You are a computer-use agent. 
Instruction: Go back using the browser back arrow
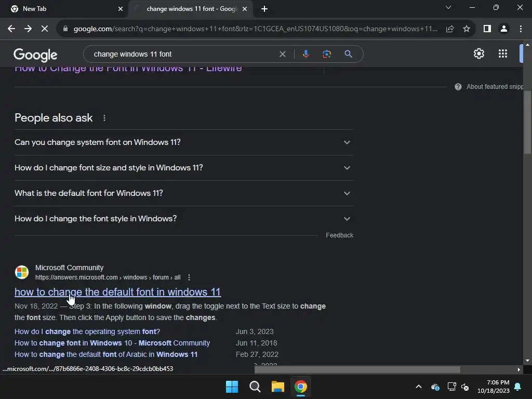coord(11,29)
